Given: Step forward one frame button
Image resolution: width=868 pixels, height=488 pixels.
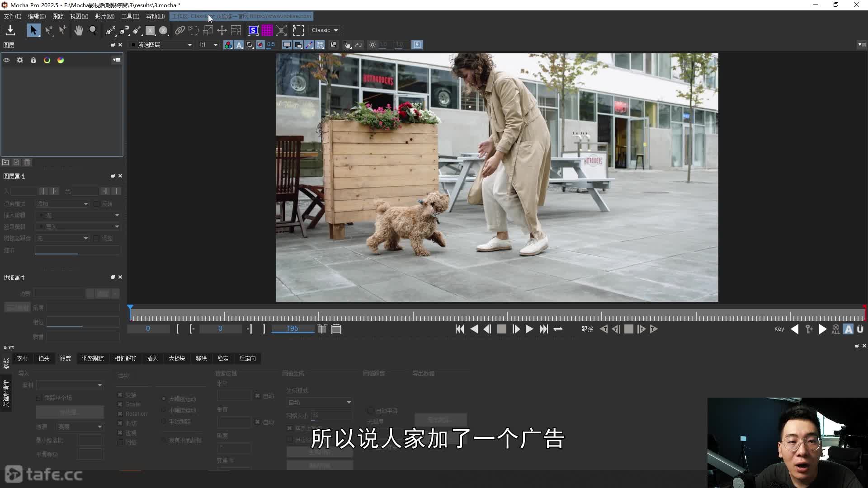Looking at the screenshot, I should tap(516, 329).
